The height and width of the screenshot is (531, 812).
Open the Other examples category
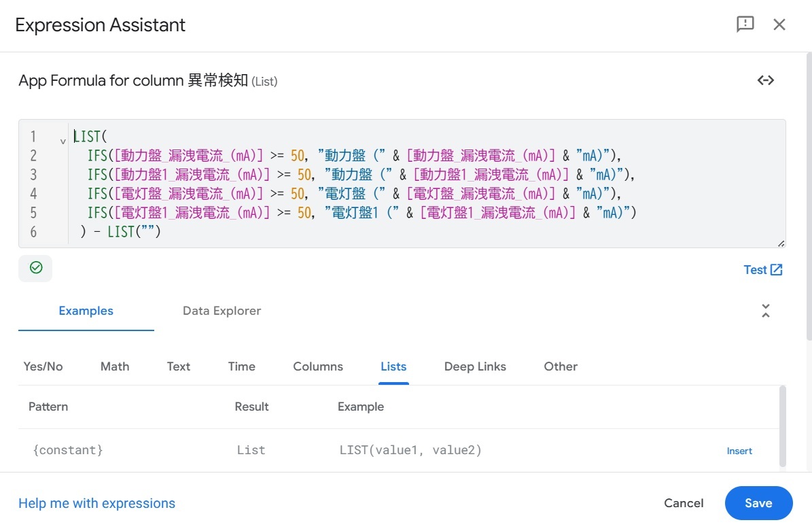561,366
